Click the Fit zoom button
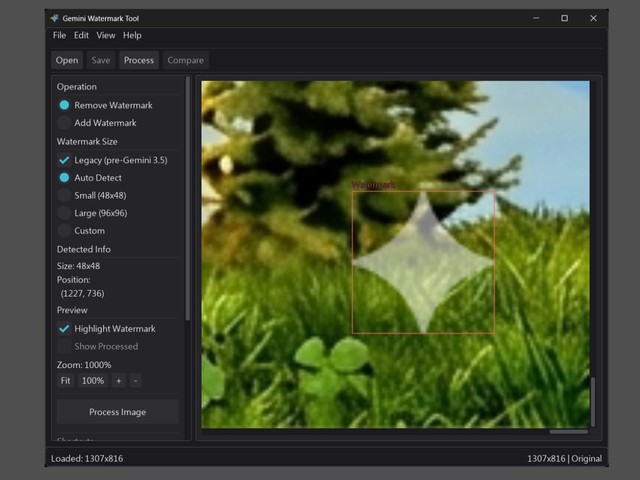Image resolution: width=640 pixels, height=480 pixels. pyautogui.click(x=65, y=381)
